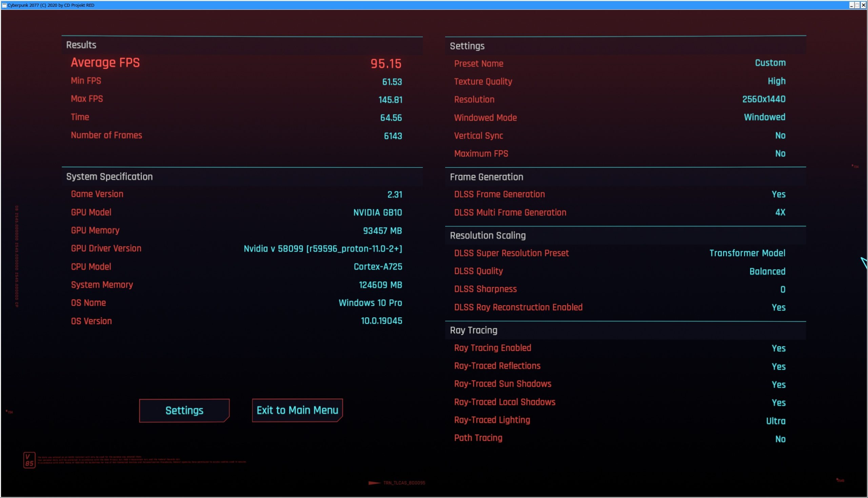Click the GPU Model value NVIDIA GB10
Screen dimensions: 868x498
(378, 213)
